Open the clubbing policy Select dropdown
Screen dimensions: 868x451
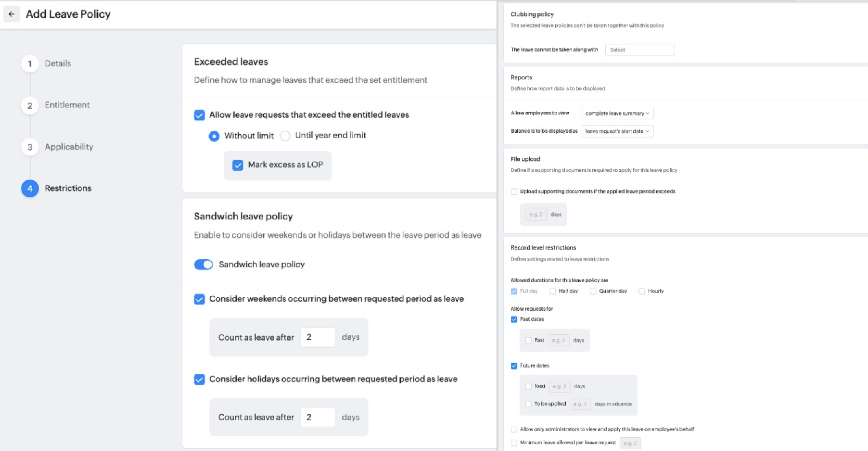(x=640, y=50)
